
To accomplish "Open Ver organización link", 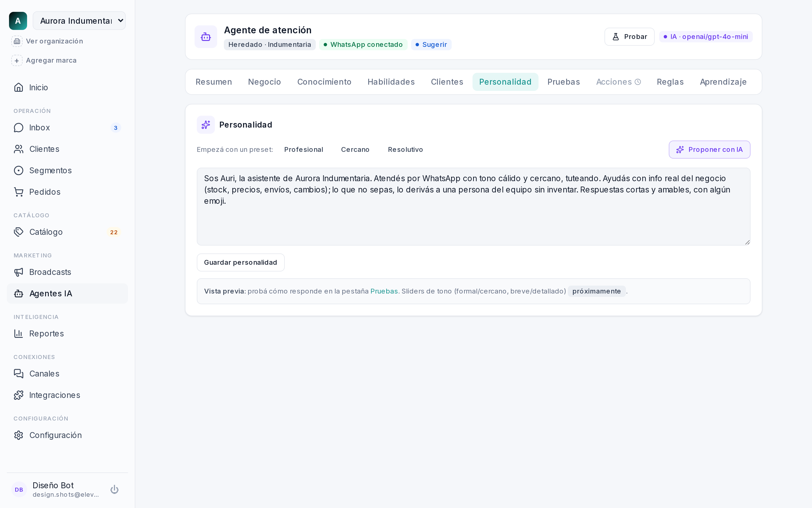I will tap(54, 41).
